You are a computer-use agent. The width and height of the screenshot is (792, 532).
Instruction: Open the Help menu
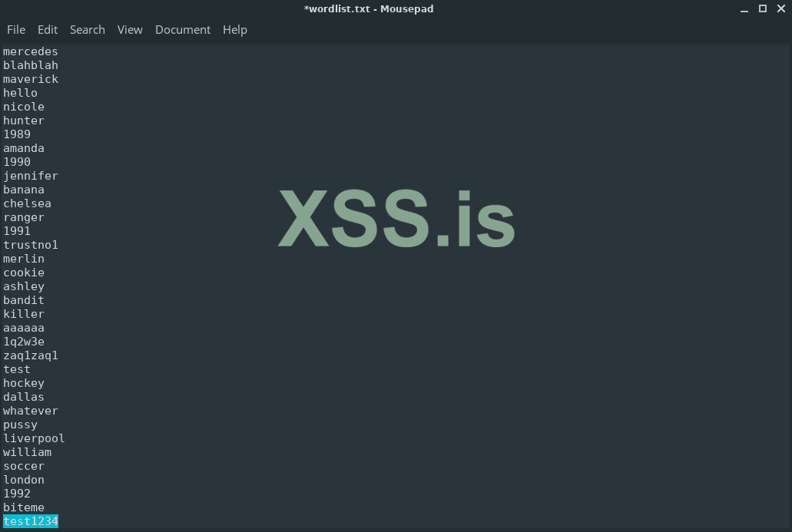[x=235, y=30]
